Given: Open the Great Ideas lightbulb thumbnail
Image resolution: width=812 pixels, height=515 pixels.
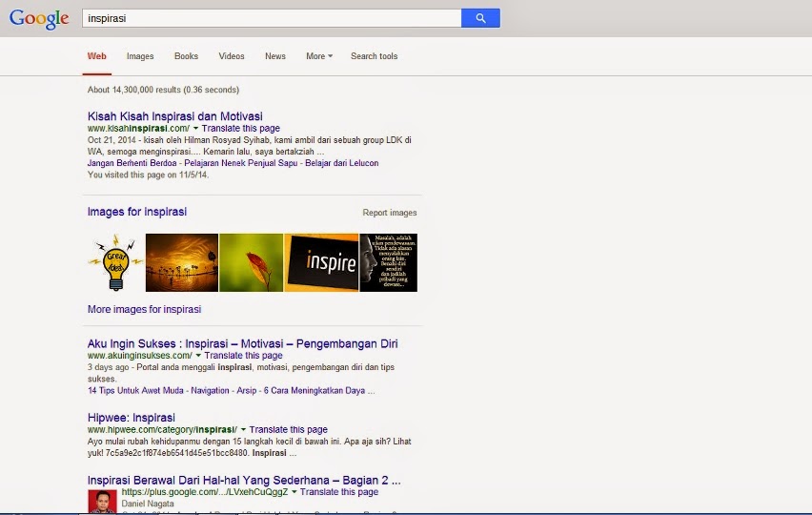Looking at the screenshot, I should [x=116, y=262].
